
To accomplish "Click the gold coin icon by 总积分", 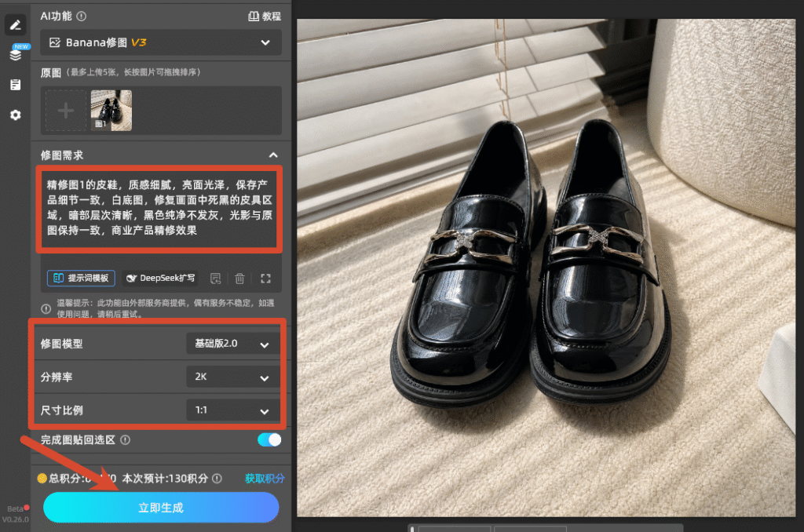I will [42, 479].
